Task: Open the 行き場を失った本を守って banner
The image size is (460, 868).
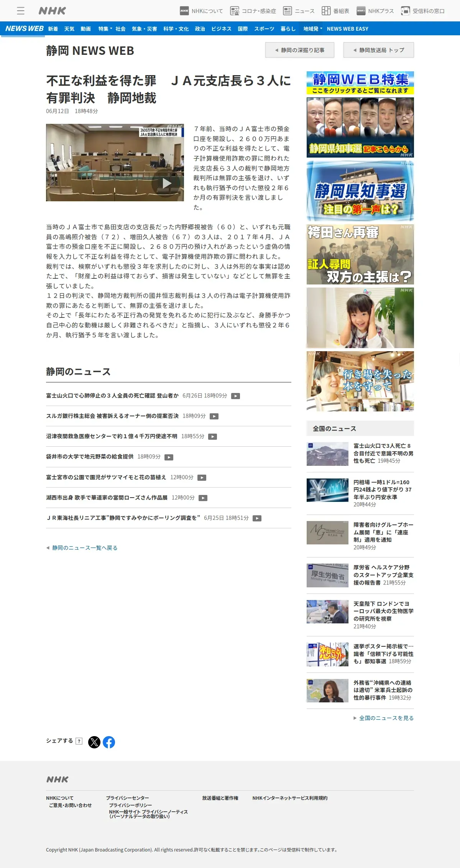Action: click(360, 381)
